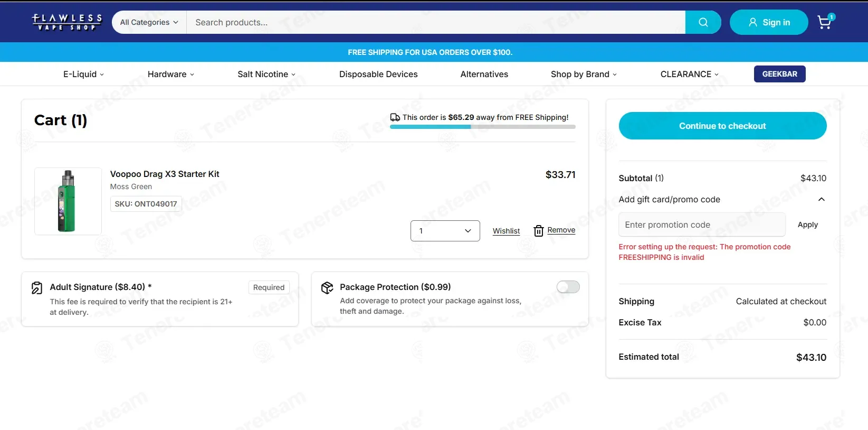Click the Search products field
This screenshot has height=430, width=868.
click(436, 22)
